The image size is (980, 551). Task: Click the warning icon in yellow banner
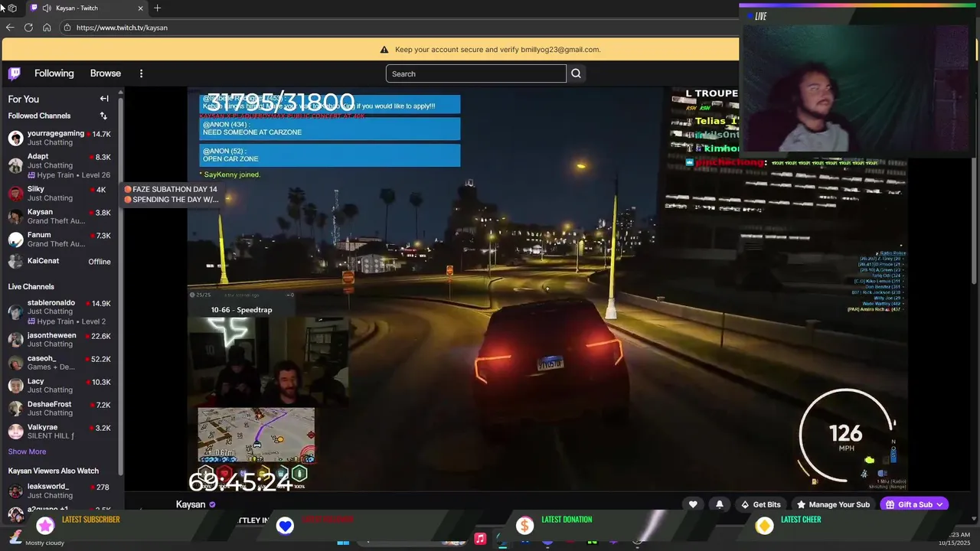[384, 50]
